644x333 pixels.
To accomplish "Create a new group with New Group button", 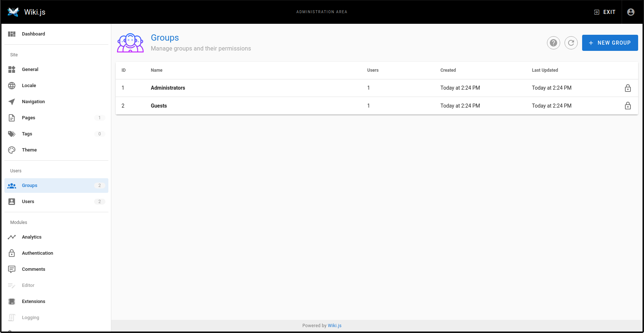I will pyautogui.click(x=610, y=43).
